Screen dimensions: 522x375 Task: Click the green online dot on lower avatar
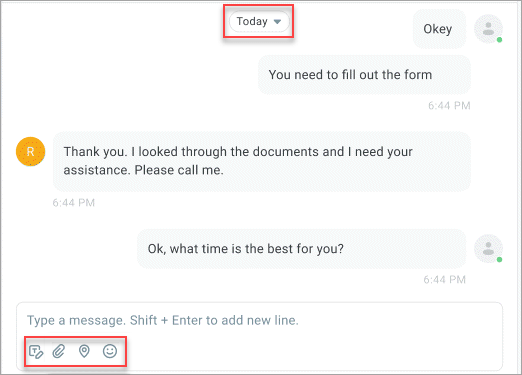499,260
